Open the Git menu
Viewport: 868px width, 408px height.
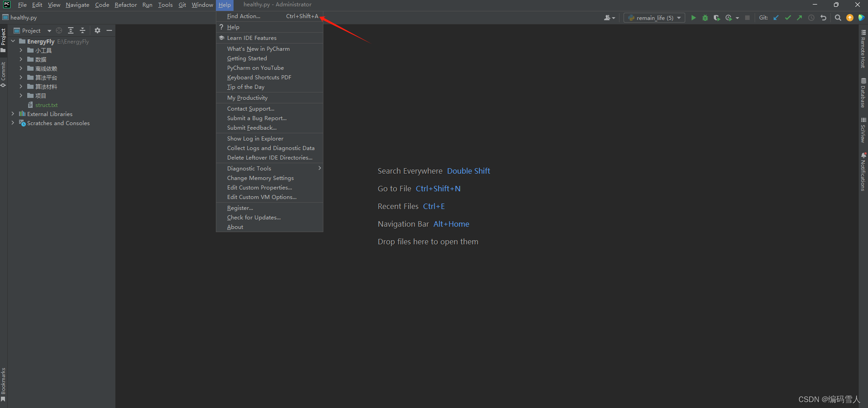(x=182, y=5)
